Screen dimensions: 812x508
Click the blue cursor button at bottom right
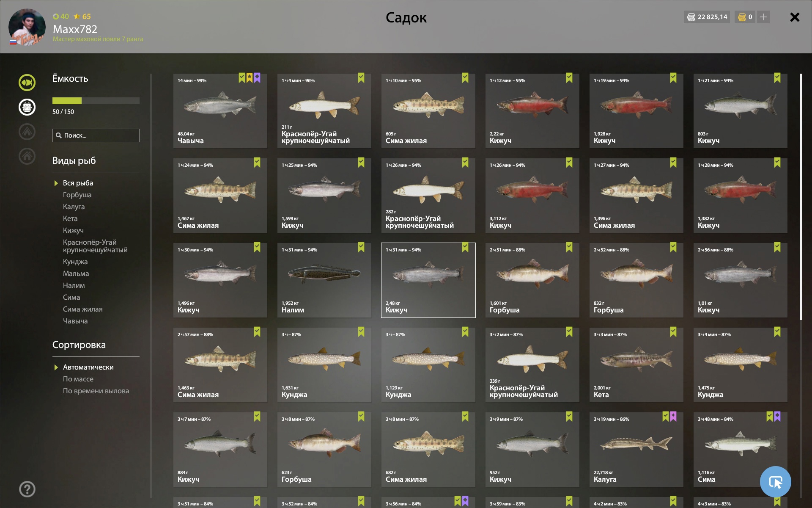(776, 482)
